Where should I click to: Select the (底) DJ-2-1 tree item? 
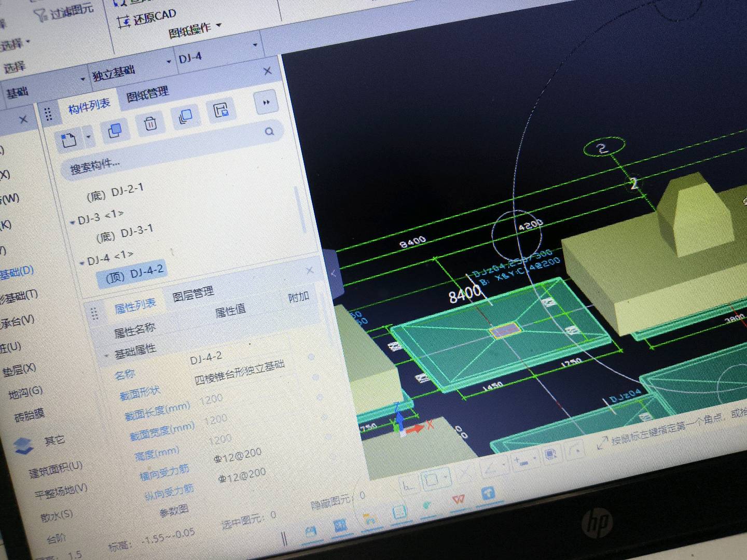(115, 192)
